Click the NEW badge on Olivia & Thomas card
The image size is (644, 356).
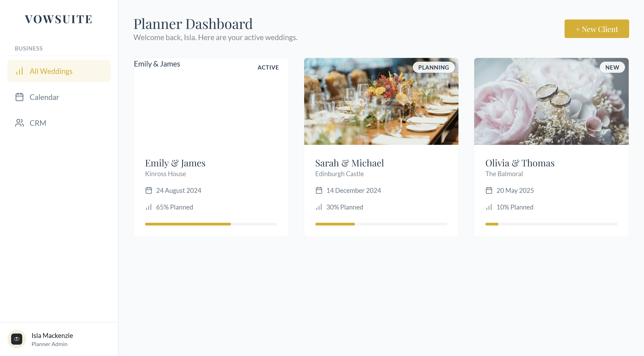612,67
